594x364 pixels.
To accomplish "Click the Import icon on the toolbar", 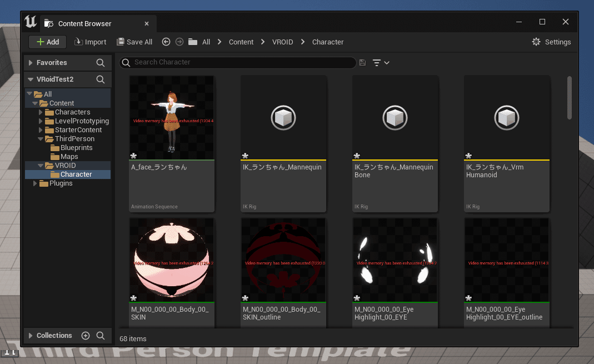I will 78,42.
